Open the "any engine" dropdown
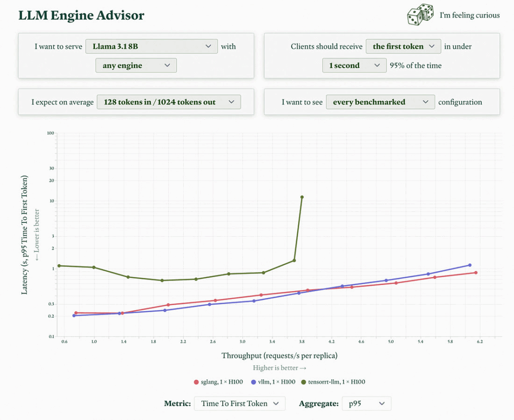 pyautogui.click(x=136, y=65)
